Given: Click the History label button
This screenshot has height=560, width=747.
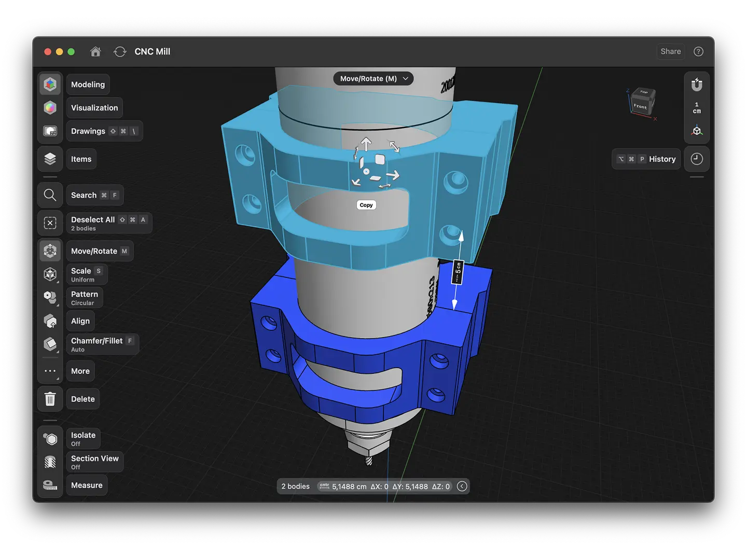Looking at the screenshot, I should pyautogui.click(x=646, y=159).
